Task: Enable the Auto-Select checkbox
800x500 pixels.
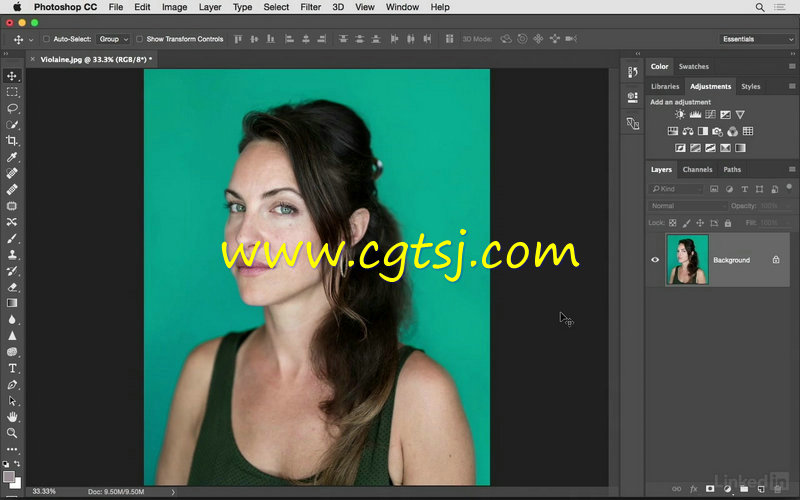Action: point(46,39)
